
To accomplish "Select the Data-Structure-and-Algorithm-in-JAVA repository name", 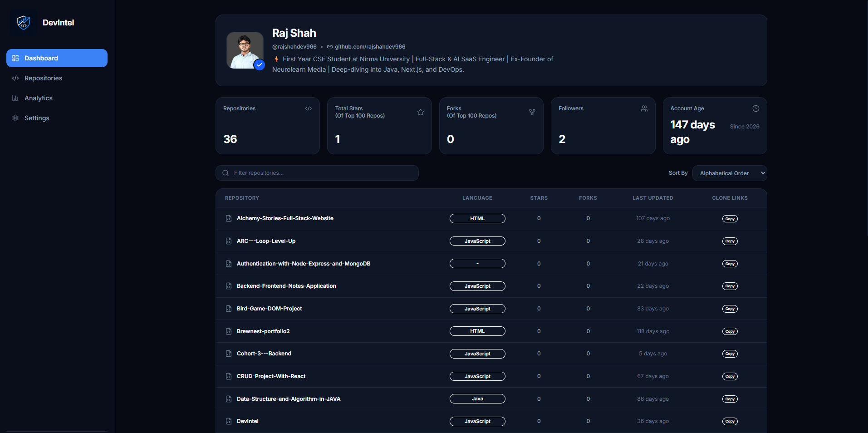I will pos(289,399).
